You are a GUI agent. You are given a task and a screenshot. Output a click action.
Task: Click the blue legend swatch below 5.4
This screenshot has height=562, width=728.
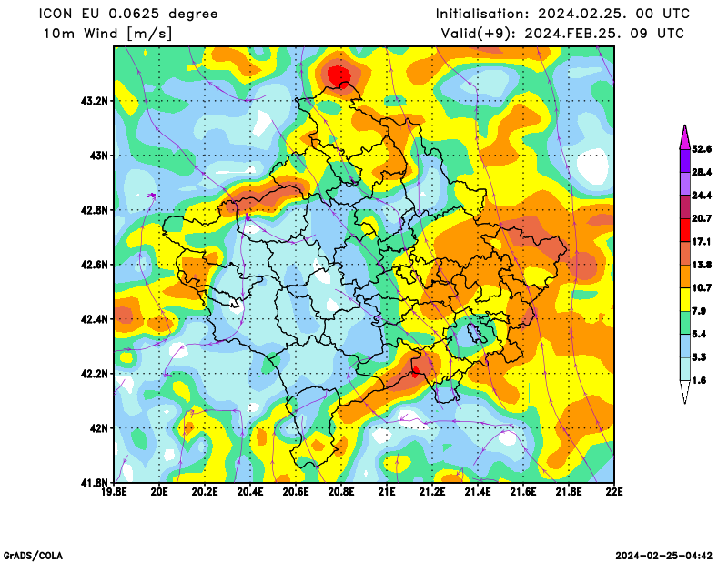click(x=685, y=346)
